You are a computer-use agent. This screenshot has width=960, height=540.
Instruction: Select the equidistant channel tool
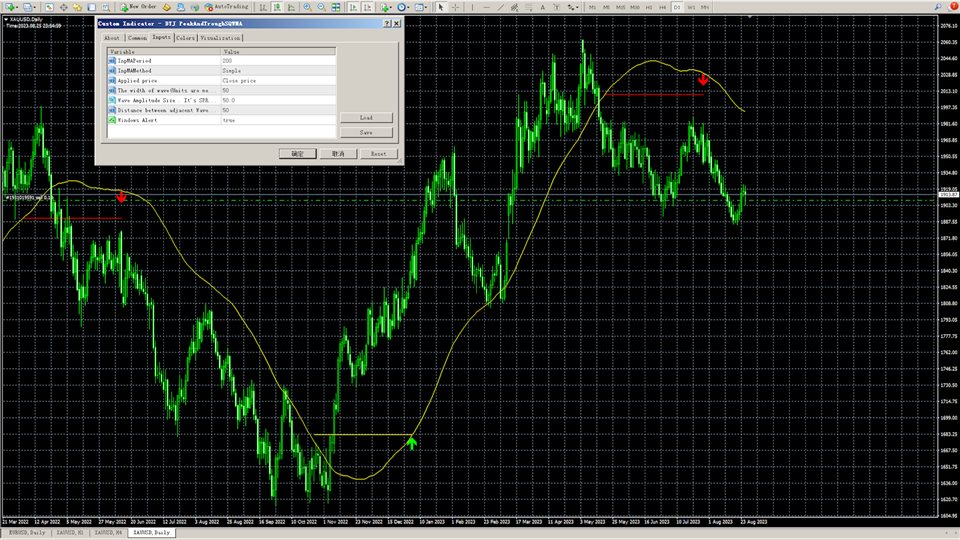[514, 7]
